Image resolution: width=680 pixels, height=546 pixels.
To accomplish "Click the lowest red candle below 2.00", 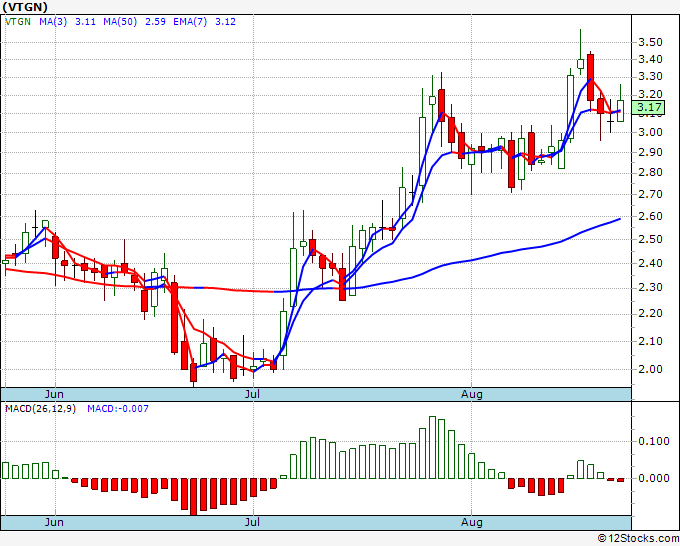I will pyautogui.click(x=193, y=373).
